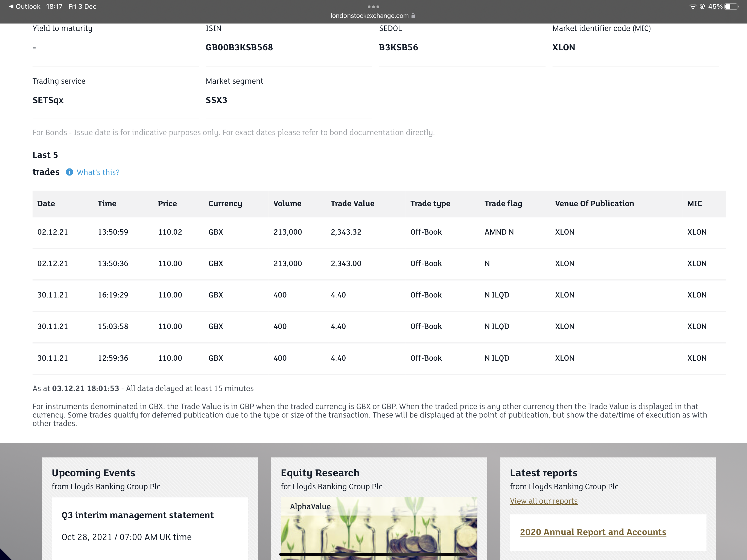Screen dimensions: 747x560
Task: Tap the three-dot multitasking control
Action: [x=373, y=7]
